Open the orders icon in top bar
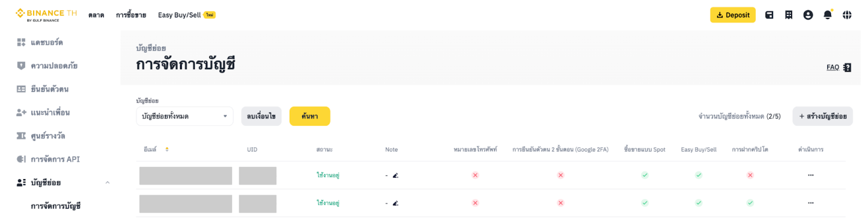868x221 pixels. tap(789, 15)
